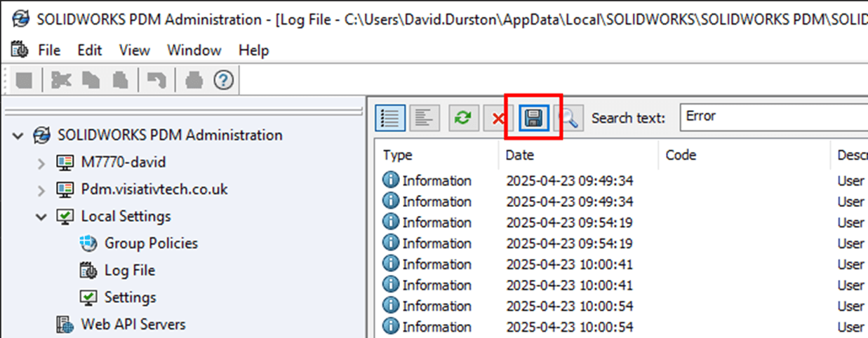The width and height of the screenshot is (868, 338).
Task: Select the second 2025-04-23 09:49:34 log entry
Action: [x=623, y=202]
